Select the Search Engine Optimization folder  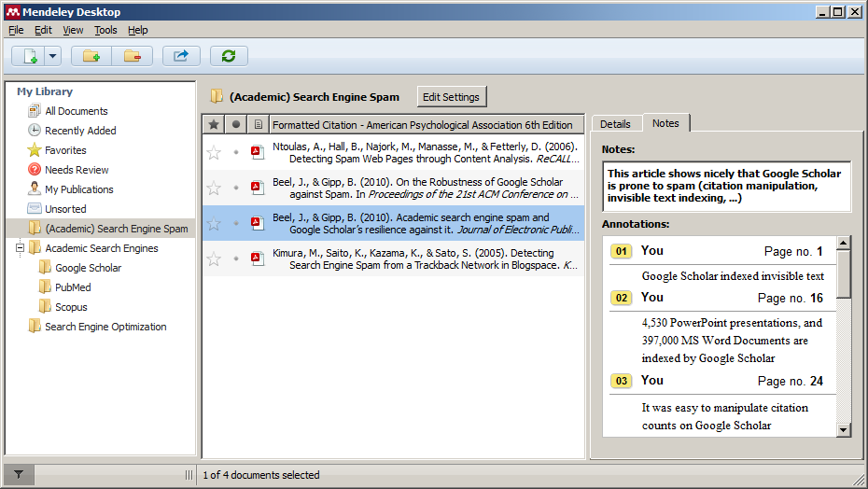(x=105, y=327)
